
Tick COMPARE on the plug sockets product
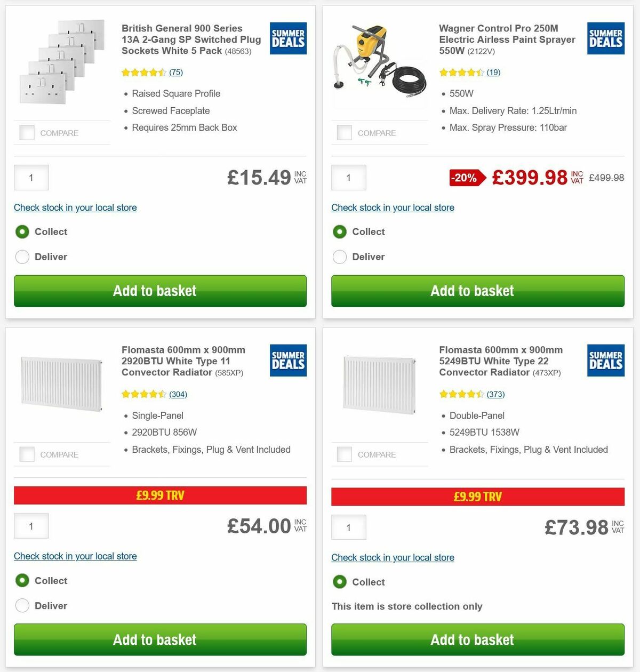pos(27,132)
